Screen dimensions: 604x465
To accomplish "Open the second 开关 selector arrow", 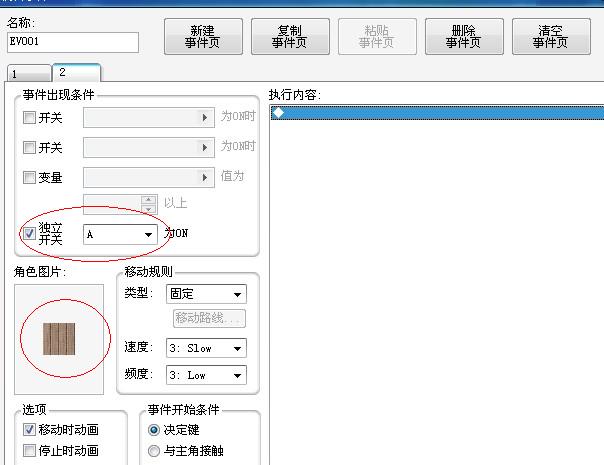I will [x=205, y=148].
